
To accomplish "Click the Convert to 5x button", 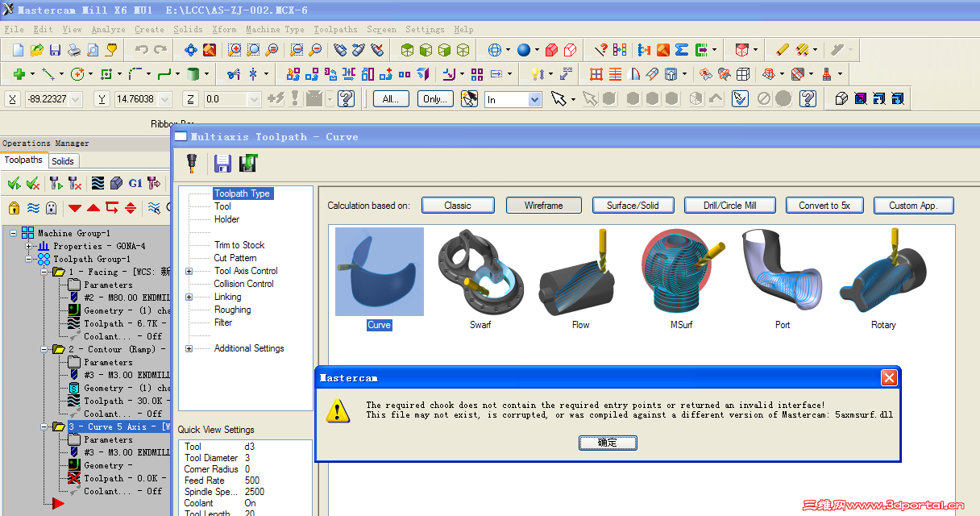I will coord(824,206).
